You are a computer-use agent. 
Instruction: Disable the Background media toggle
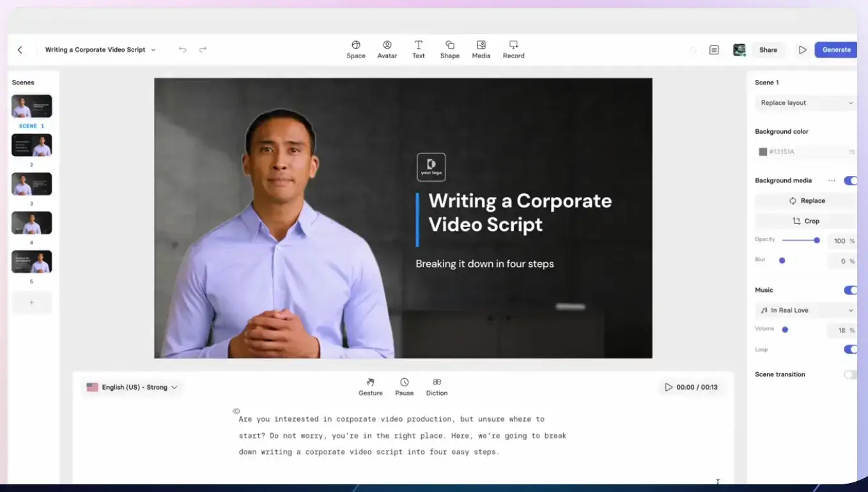click(x=851, y=180)
